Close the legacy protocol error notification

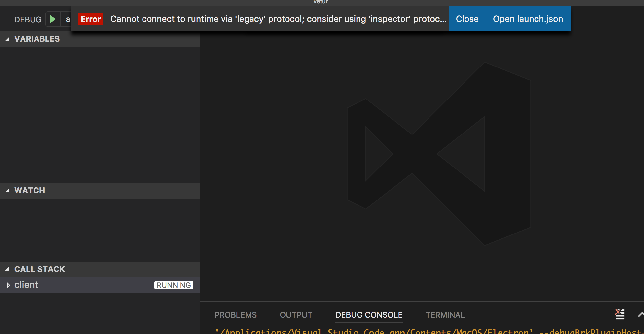(467, 19)
